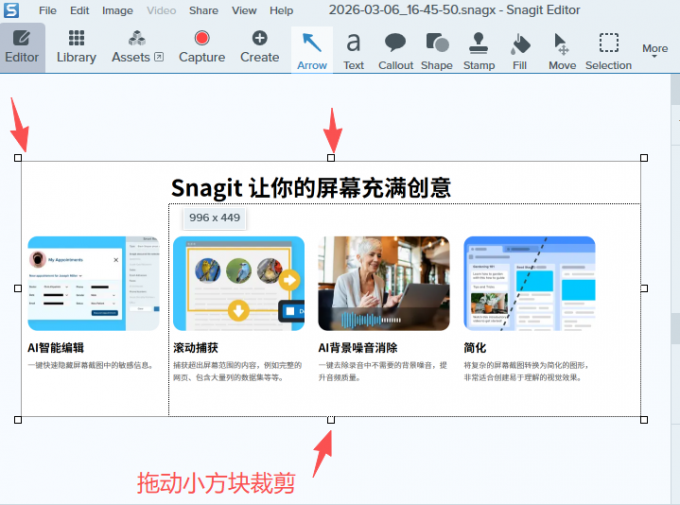Click the 996 x 449 size label
680x505 pixels.
click(214, 218)
